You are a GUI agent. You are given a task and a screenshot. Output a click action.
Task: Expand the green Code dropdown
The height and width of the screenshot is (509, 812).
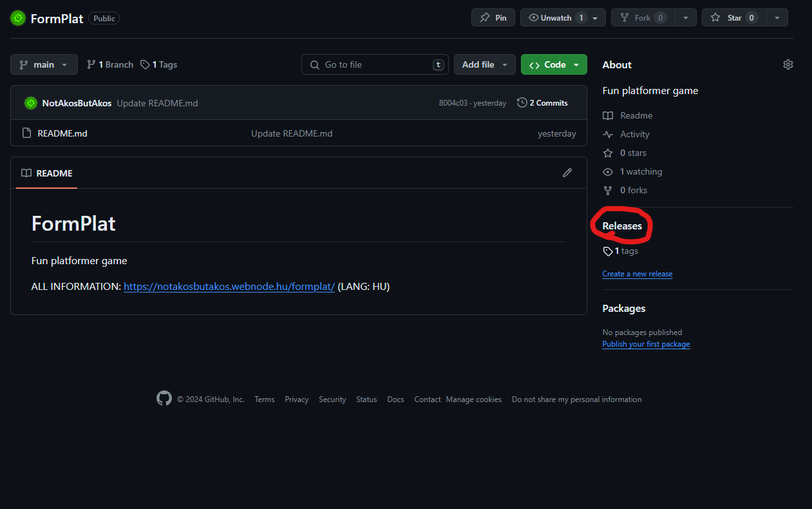554,64
